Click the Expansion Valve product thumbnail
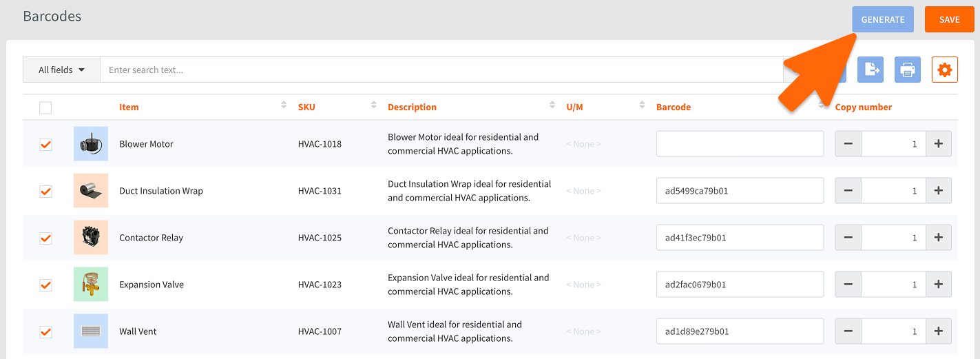This screenshot has height=359, width=980. pos(91,285)
